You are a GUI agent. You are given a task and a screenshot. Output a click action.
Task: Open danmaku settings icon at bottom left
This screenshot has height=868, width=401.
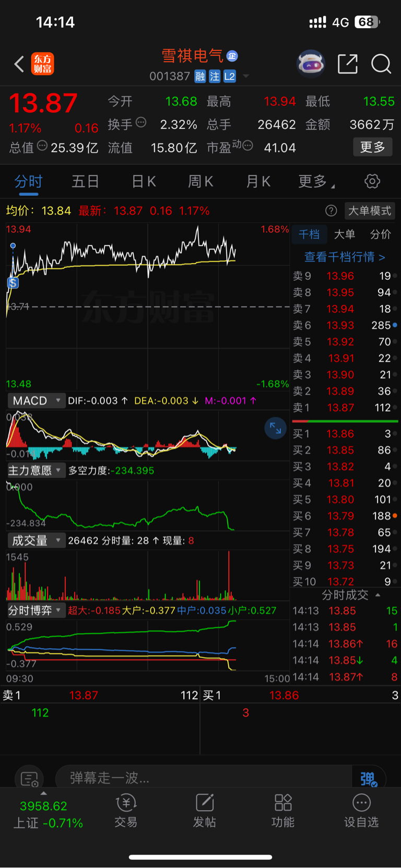tap(29, 779)
